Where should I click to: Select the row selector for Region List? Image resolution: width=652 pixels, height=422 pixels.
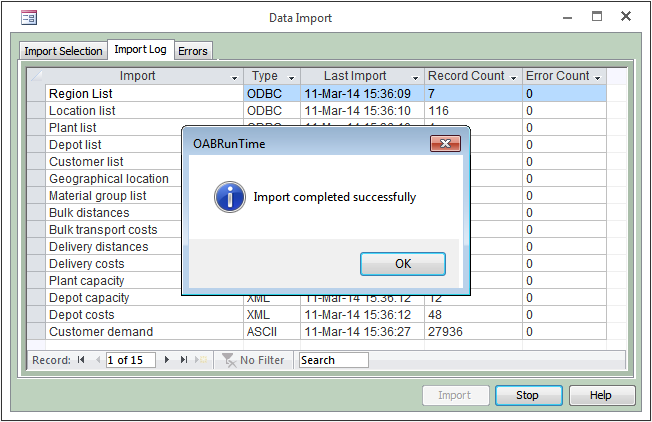coord(36,94)
